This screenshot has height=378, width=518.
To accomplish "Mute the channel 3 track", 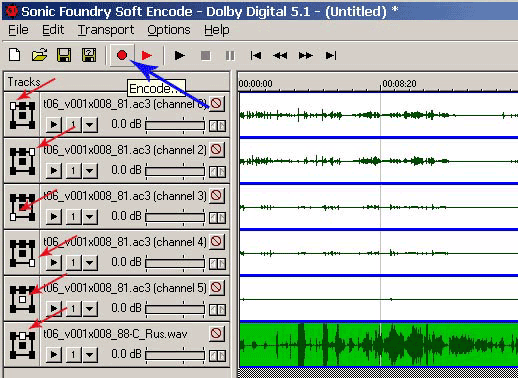I will (216, 195).
